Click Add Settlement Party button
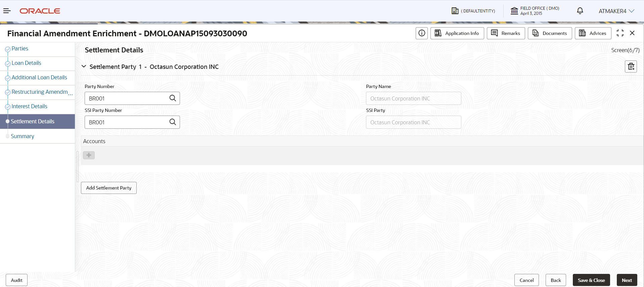This screenshot has height=287, width=644. 109,188
